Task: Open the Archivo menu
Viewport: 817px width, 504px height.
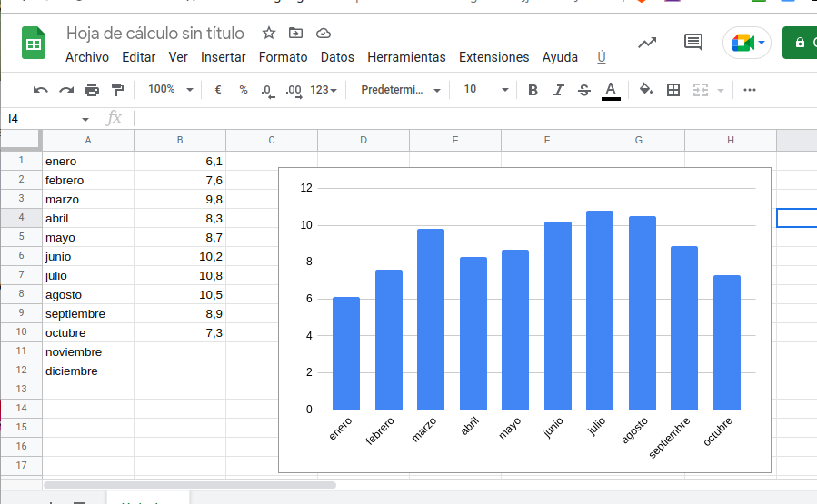Action: (87, 57)
